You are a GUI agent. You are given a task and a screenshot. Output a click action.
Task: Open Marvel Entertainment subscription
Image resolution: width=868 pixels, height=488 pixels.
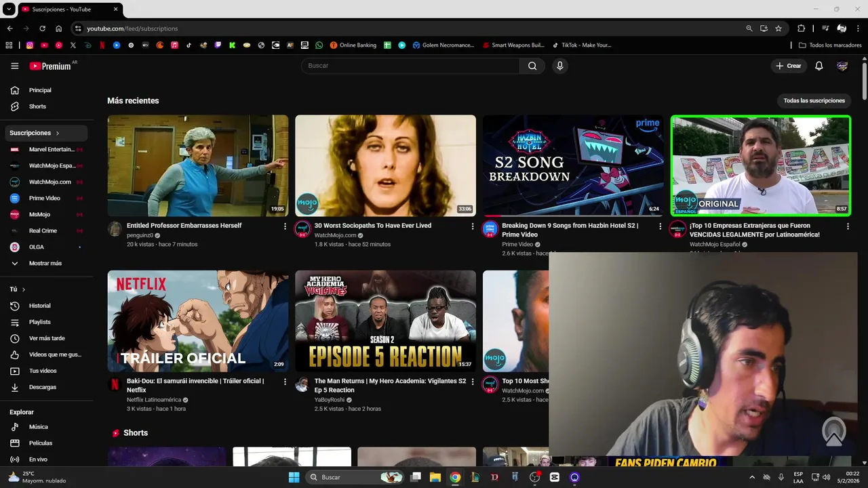point(45,149)
